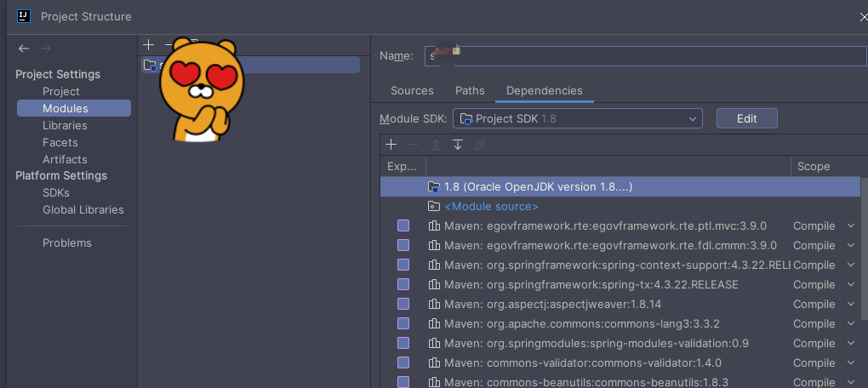Select Maven aspectjweaver:1.8.14 row
This screenshot has width=868, height=388.
click(x=620, y=304)
